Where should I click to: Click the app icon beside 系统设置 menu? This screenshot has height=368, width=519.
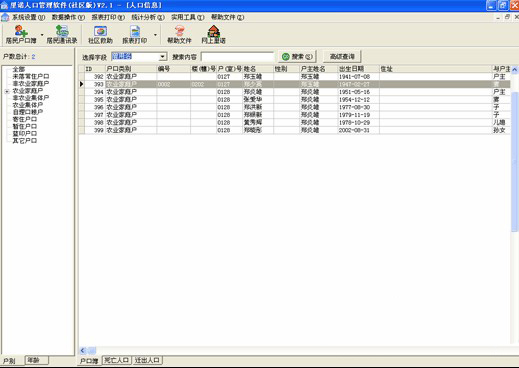click(x=5, y=17)
